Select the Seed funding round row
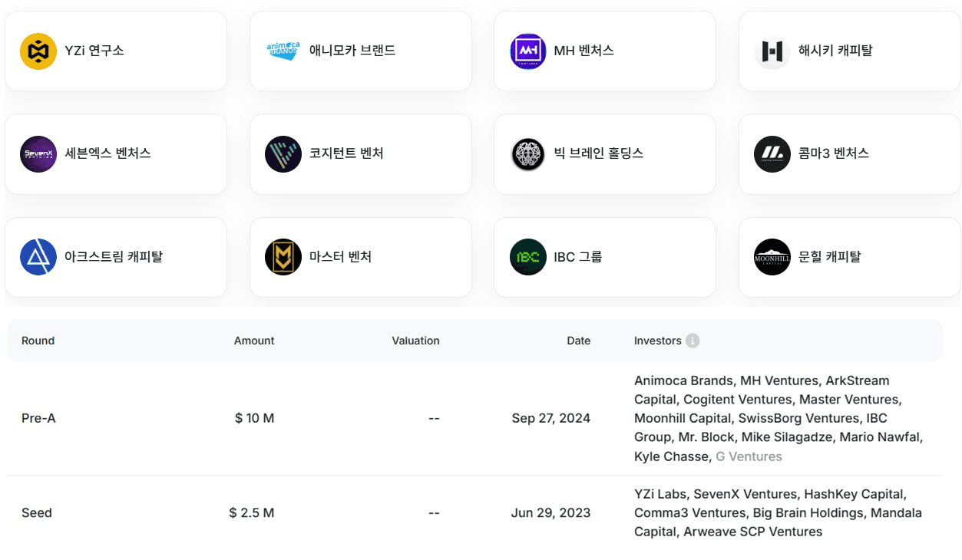The image size is (962, 560). point(37,513)
